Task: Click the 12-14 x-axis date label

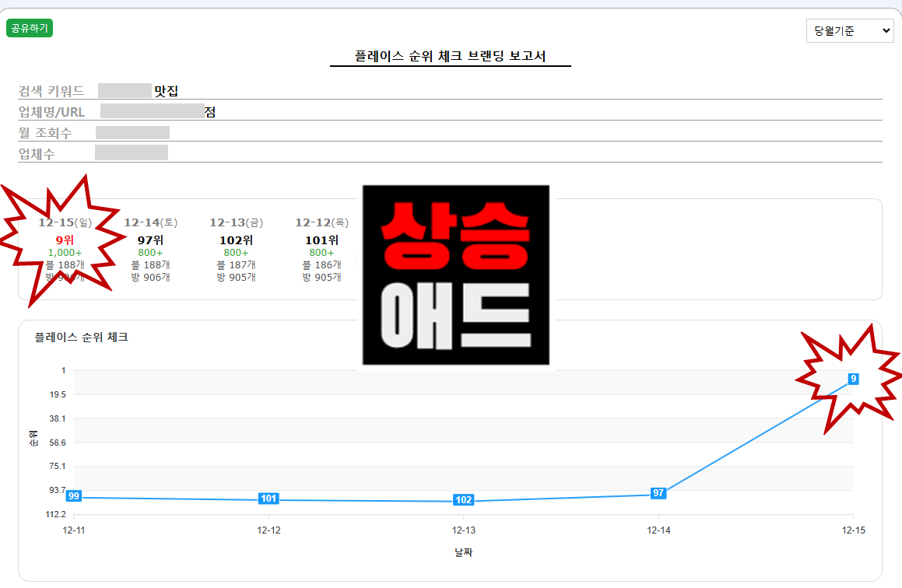Action: click(x=658, y=530)
